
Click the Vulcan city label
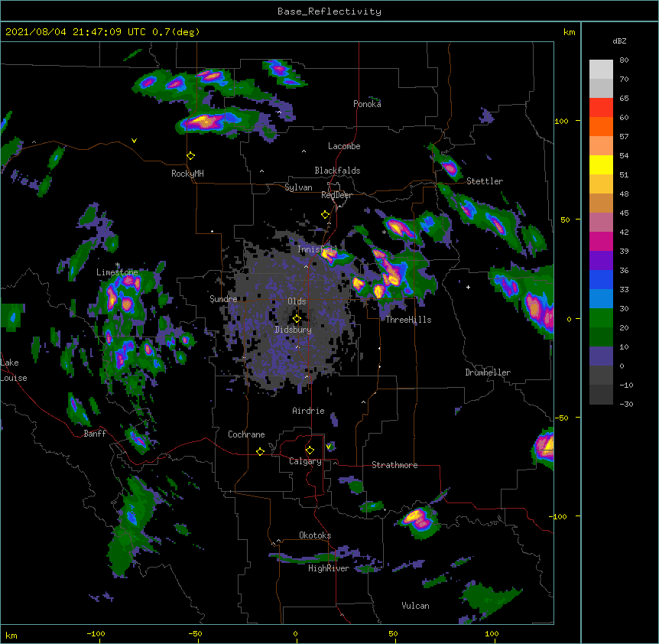[x=415, y=606]
